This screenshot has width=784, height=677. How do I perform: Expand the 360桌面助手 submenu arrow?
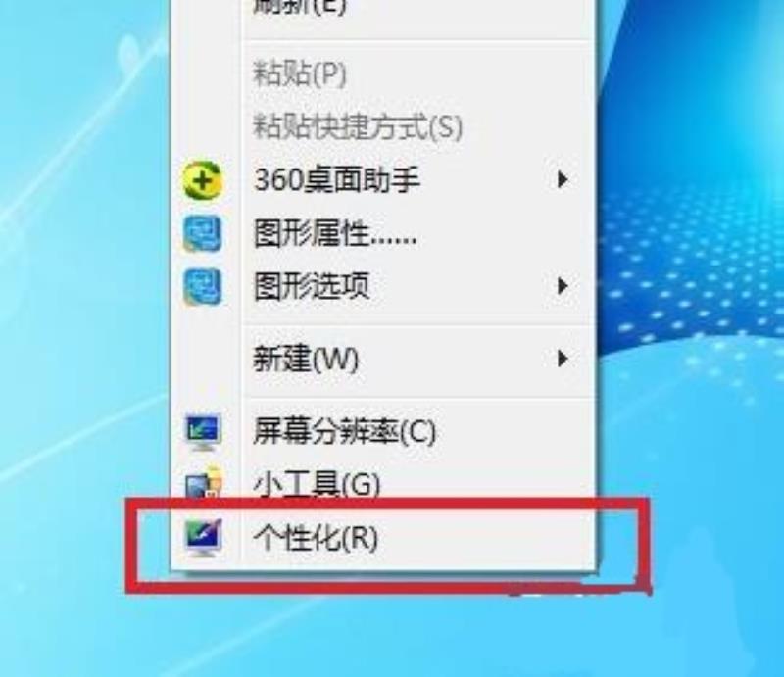tap(563, 179)
